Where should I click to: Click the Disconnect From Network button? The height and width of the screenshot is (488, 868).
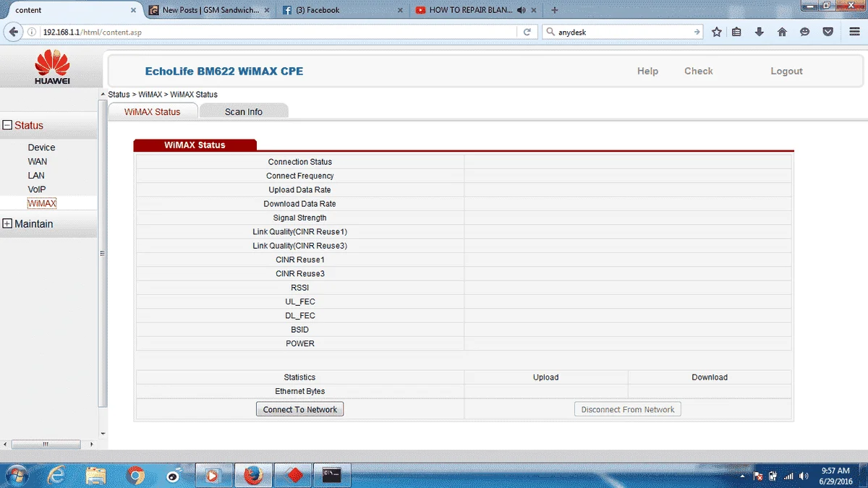coord(628,409)
